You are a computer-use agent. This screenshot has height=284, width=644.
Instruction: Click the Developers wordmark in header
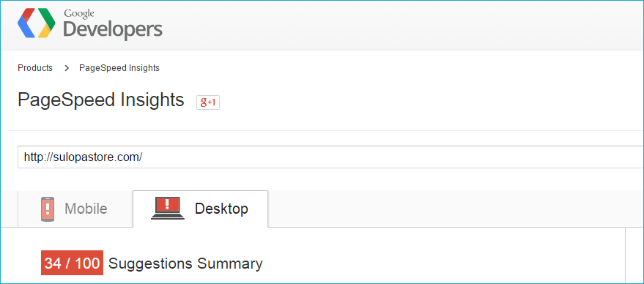[x=113, y=29]
